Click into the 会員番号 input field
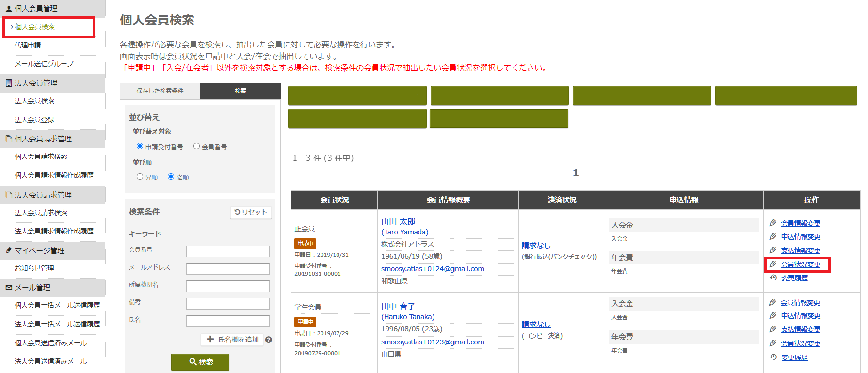This screenshot has height=373, width=868. click(x=228, y=251)
